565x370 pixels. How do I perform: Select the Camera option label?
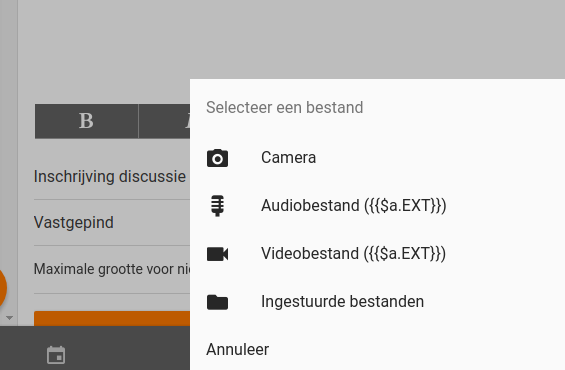[288, 157]
